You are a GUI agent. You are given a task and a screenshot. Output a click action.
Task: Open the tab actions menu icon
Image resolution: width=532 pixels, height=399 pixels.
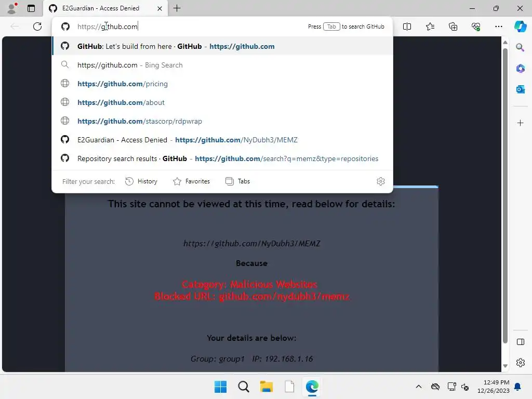[x=31, y=8]
